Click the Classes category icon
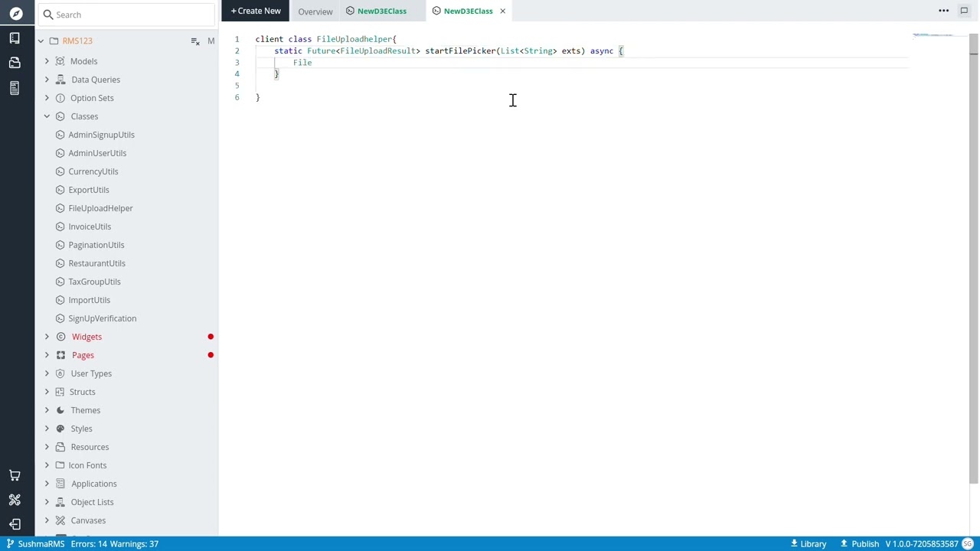The height and width of the screenshot is (551, 980). click(x=60, y=116)
